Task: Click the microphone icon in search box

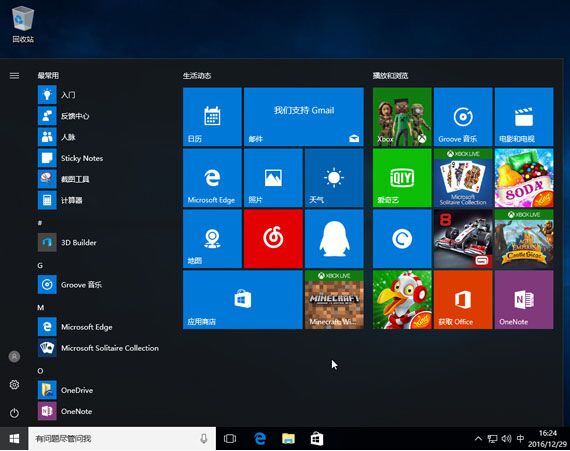Action: (x=204, y=439)
